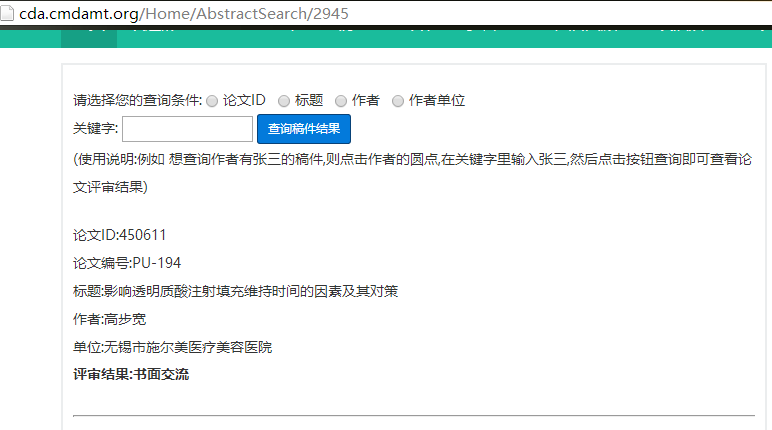Focus the 关键字 keyword input field
The image size is (772, 430).
pyautogui.click(x=187, y=129)
